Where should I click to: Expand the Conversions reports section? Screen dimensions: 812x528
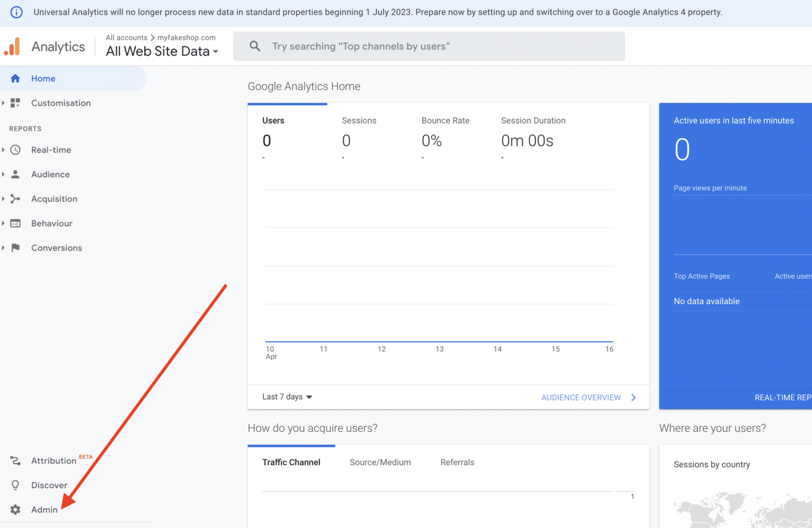click(x=4, y=247)
